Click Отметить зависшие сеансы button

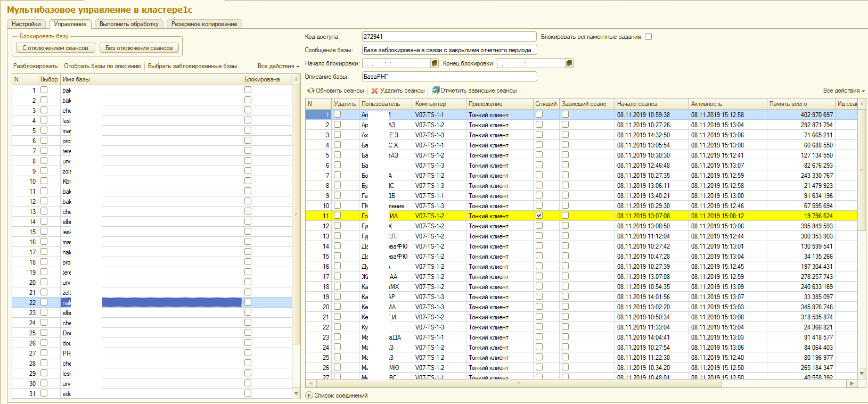[x=474, y=90]
